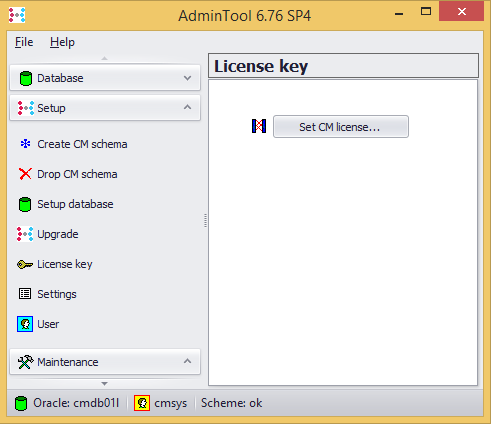Click the red X Drop CM schema icon

[x=25, y=174]
